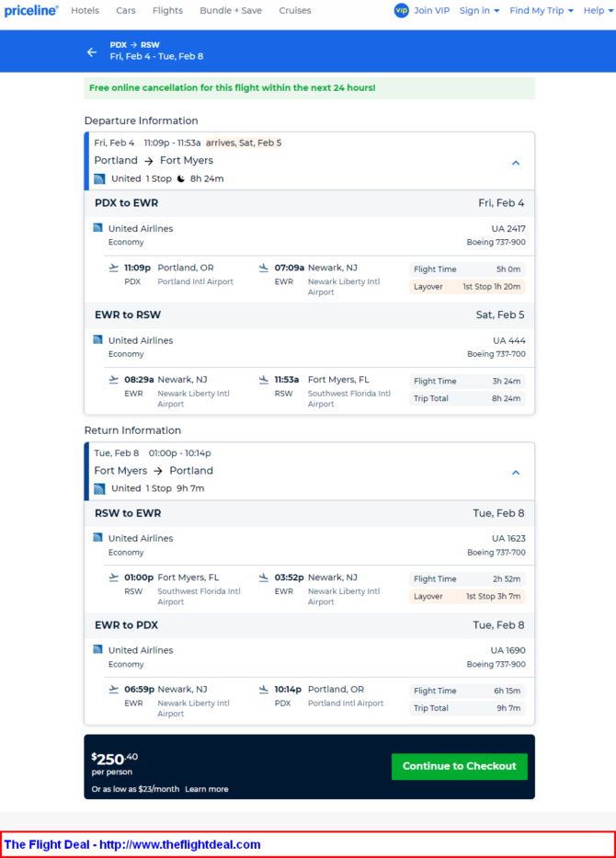Click the VIP badge icon

point(402,10)
